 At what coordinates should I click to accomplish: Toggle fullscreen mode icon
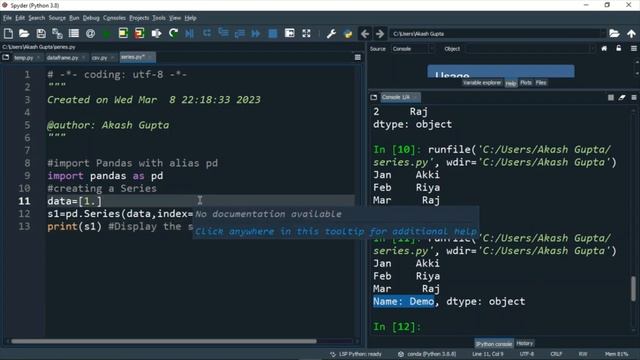tap(306, 33)
